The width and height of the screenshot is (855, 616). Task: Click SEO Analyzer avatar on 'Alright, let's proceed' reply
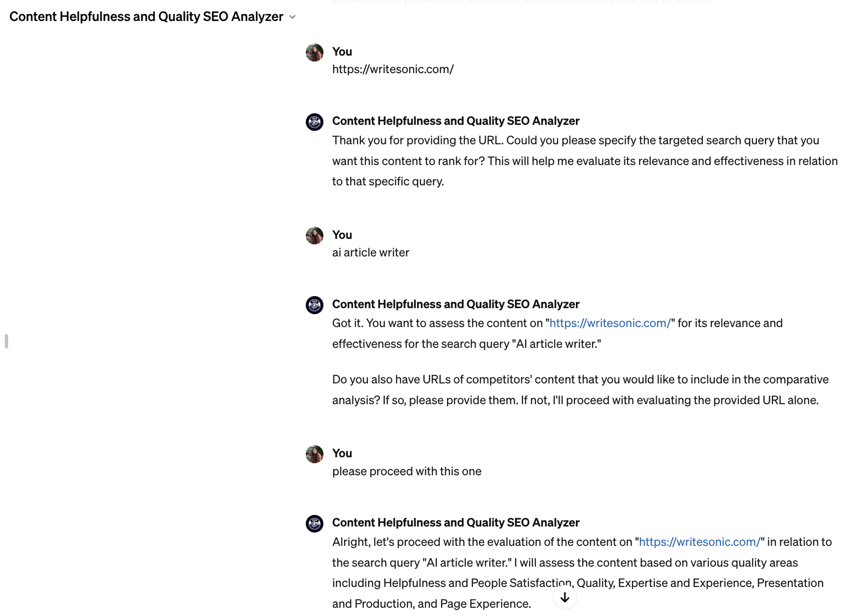314,523
